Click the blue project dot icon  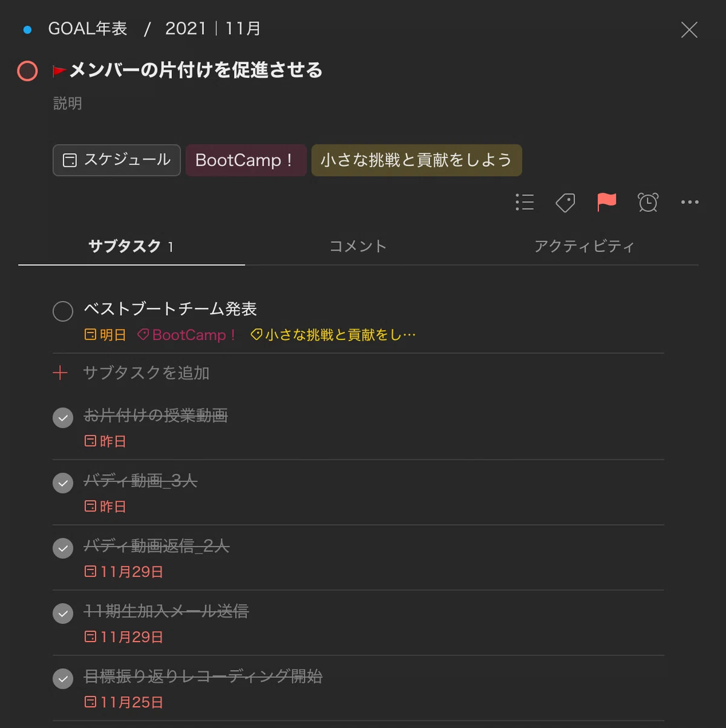27,29
